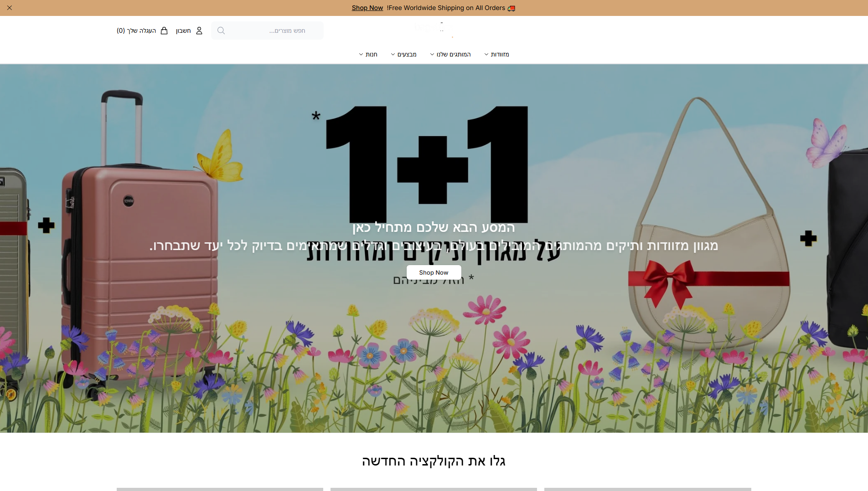Open the חשבון account link
This screenshot has width=868, height=491.
(x=183, y=31)
